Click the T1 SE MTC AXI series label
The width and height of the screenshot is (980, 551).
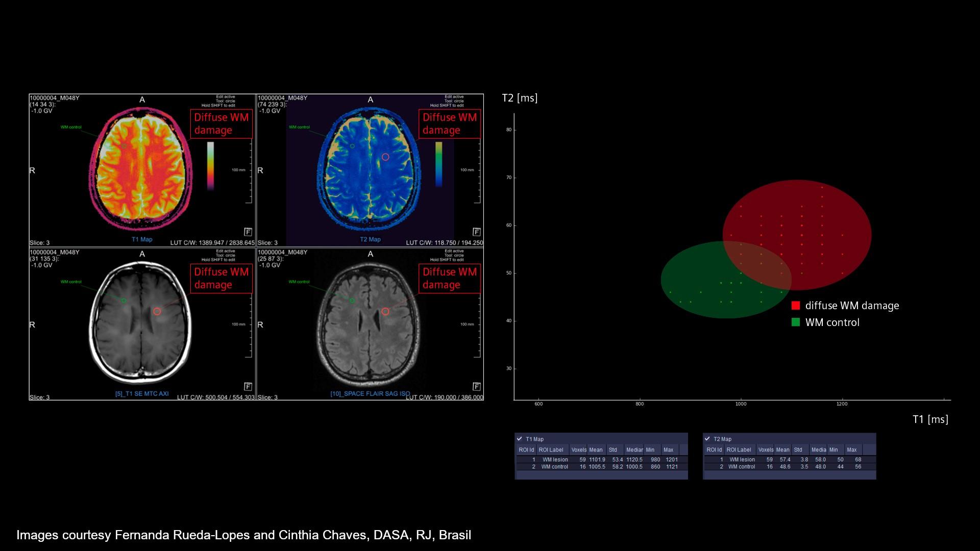click(x=142, y=394)
